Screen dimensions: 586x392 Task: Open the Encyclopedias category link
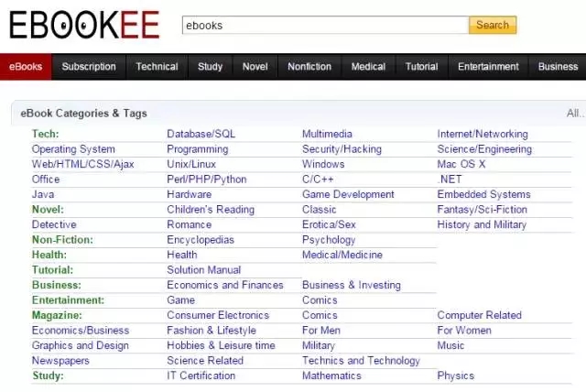(x=201, y=240)
